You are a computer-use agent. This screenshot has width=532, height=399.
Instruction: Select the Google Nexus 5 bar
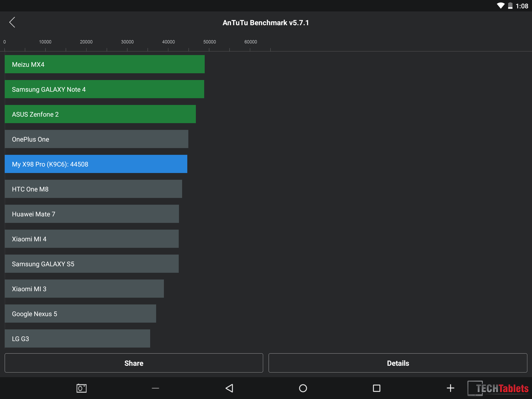coord(80,314)
